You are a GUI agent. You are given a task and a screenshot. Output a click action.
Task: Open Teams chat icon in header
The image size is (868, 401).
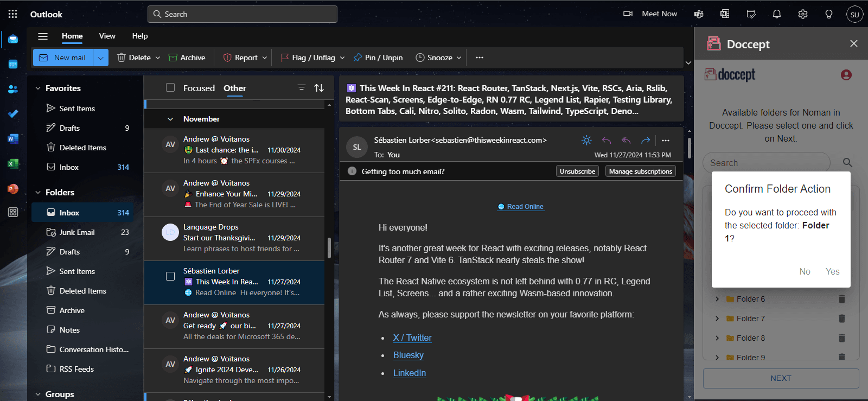coord(699,14)
